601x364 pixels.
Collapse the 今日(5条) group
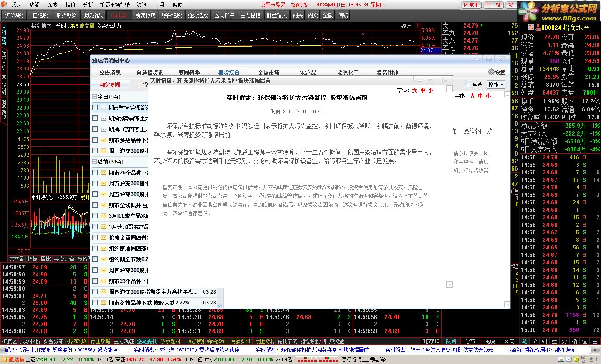coord(94,97)
